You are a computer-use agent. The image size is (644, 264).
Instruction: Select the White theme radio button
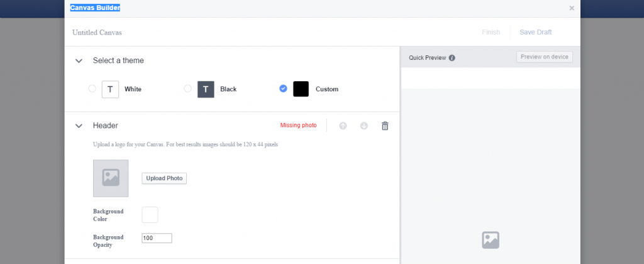click(92, 89)
